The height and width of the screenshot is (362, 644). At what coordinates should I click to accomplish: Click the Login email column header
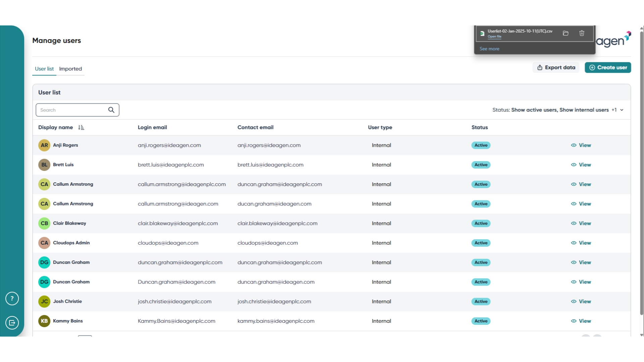[152, 127]
